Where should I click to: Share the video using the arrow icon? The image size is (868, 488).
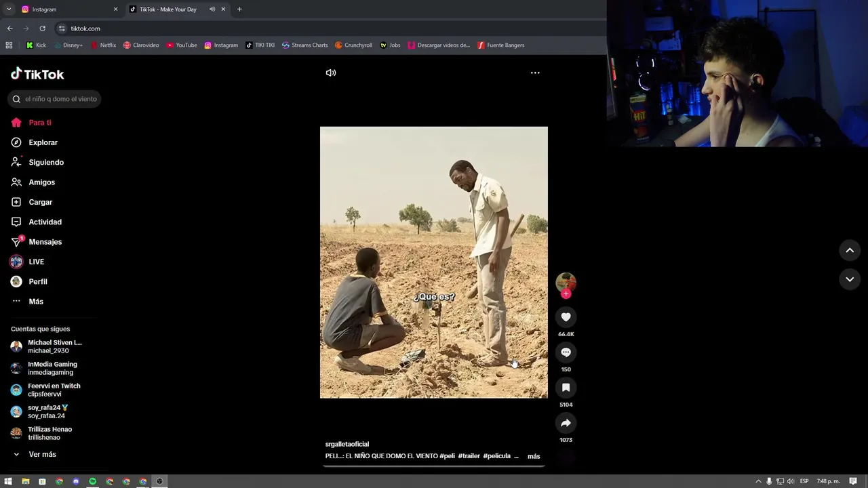(x=566, y=423)
